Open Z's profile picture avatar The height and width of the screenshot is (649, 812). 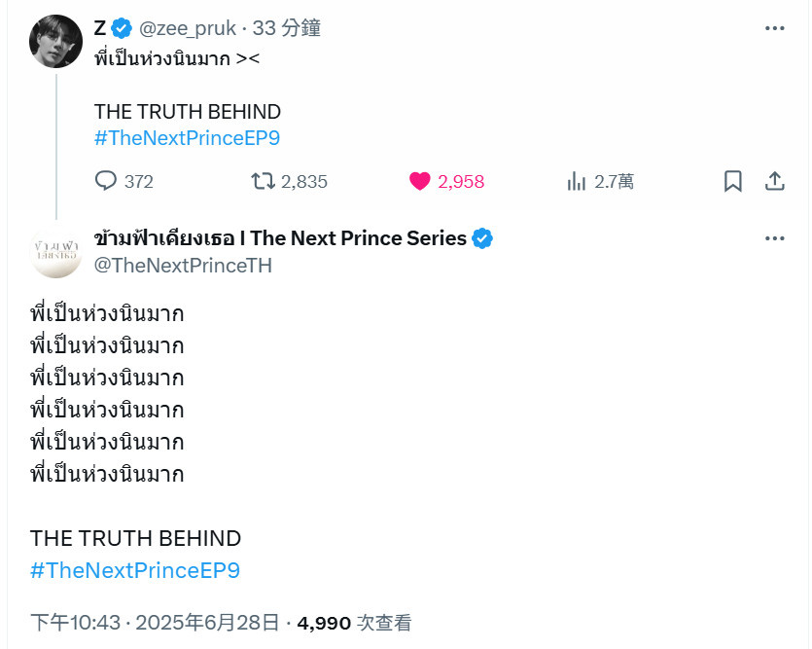click(x=56, y=42)
